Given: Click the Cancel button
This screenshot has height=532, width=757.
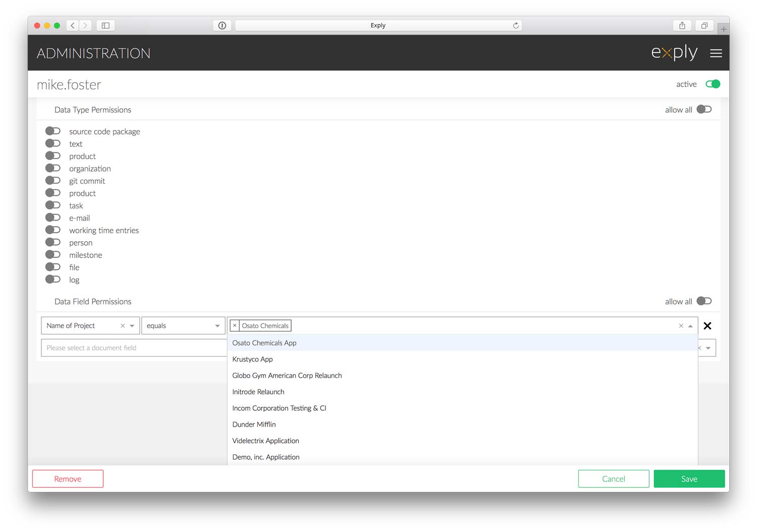Looking at the screenshot, I should coord(614,478).
